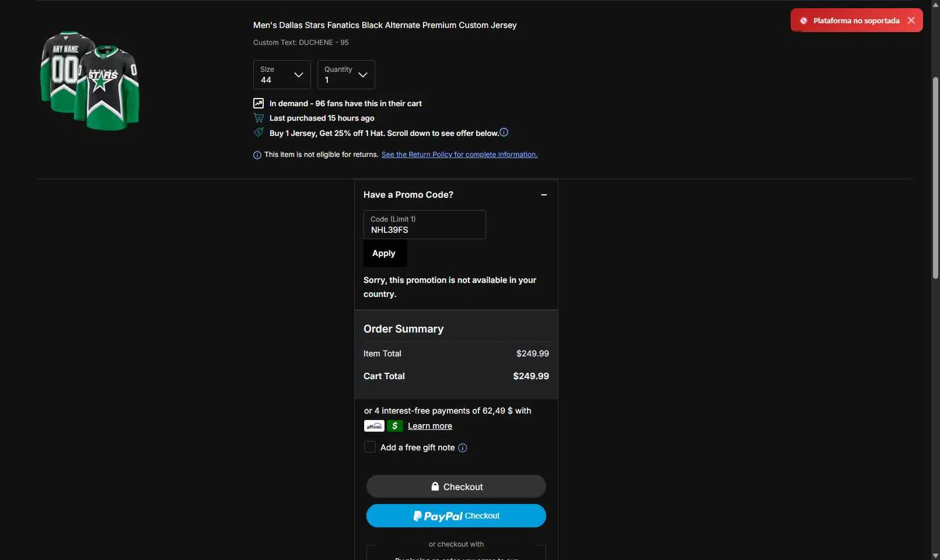Viewport: 940px width, 560px height.
Task: Click the Item Total amount $249.99
Action: pos(533,353)
